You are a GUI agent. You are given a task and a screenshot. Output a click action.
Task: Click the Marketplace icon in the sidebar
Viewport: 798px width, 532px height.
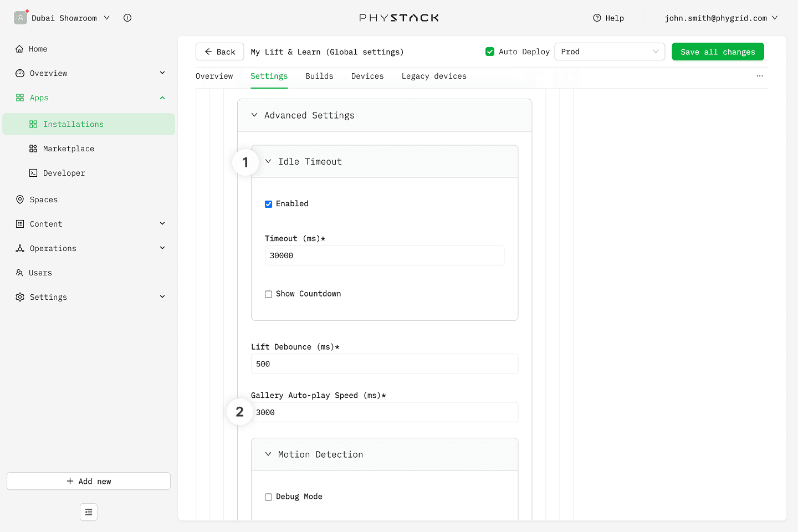pos(33,149)
